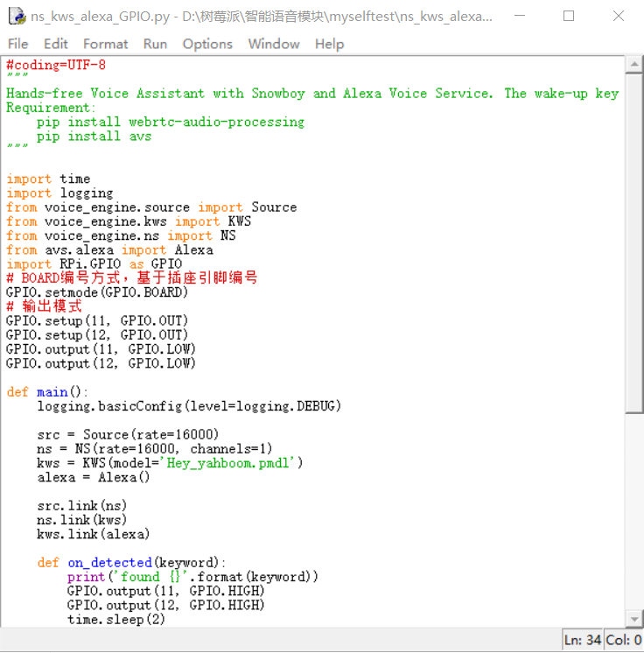Viewport: 644px width, 653px height.
Task: Close the IDLE editor window
Action: pos(619,16)
